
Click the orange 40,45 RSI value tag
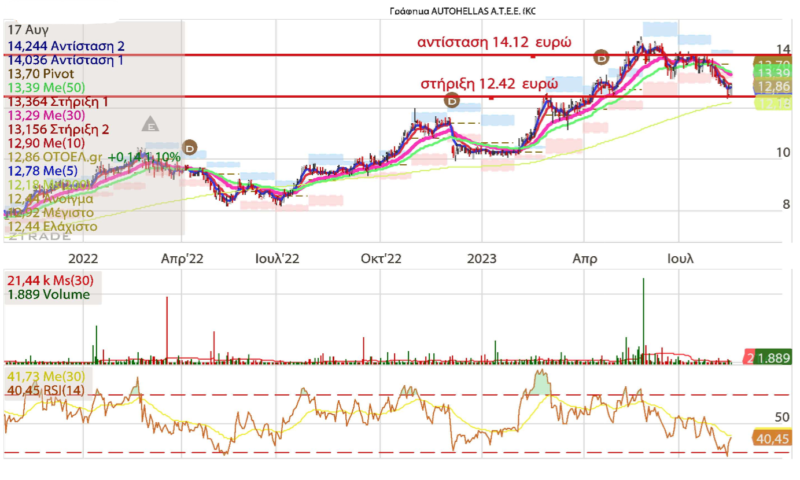click(x=775, y=438)
